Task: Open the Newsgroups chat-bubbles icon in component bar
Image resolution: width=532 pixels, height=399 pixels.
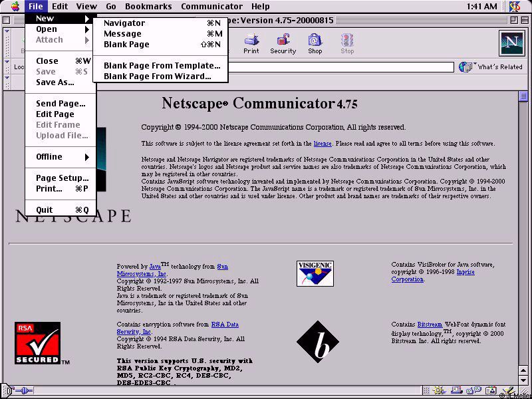Action: click(473, 390)
